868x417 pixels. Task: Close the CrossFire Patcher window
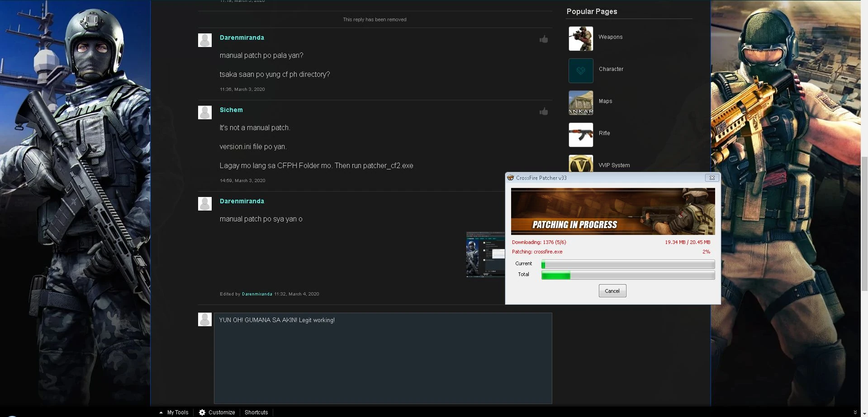pyautogui.click(x=712, y=178)
